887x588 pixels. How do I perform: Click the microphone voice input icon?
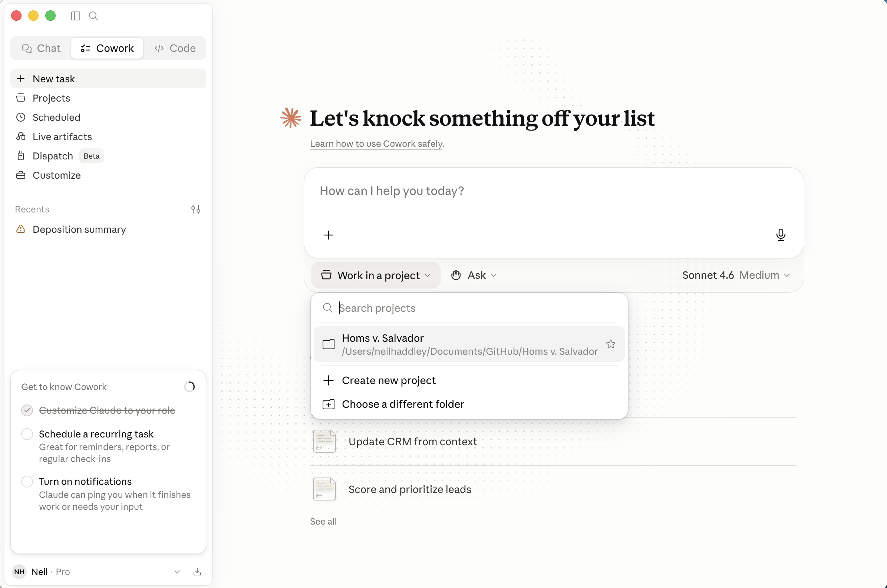(x=781, y=235)
